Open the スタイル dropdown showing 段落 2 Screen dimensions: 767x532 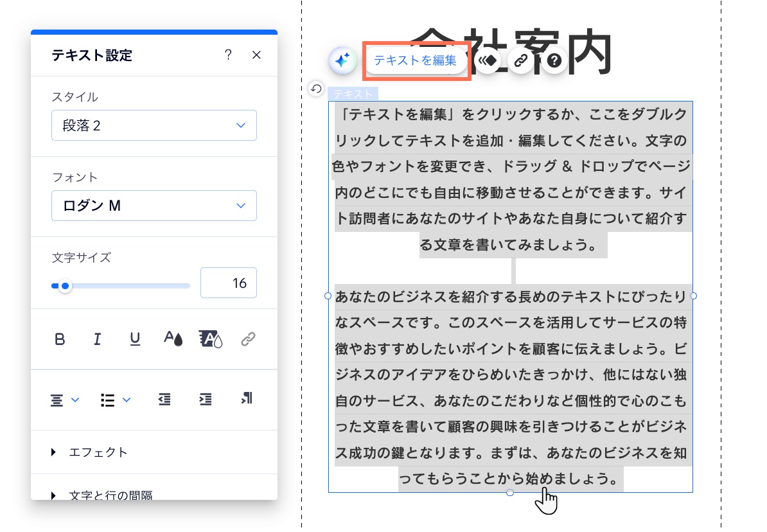click(154, 125)
